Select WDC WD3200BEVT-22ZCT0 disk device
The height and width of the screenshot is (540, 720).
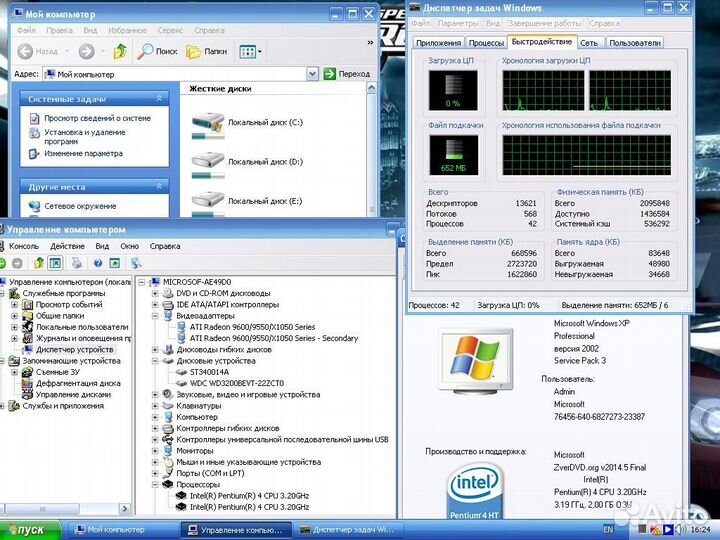pos(237,383)
